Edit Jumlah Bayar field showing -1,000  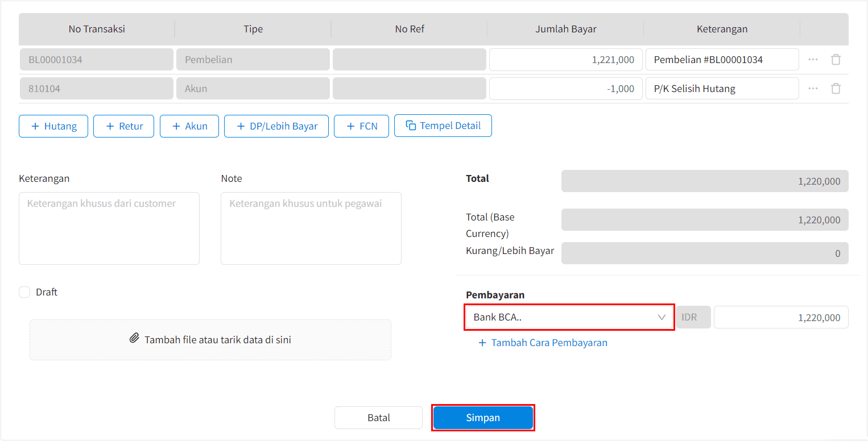click(x=566, y=89)
